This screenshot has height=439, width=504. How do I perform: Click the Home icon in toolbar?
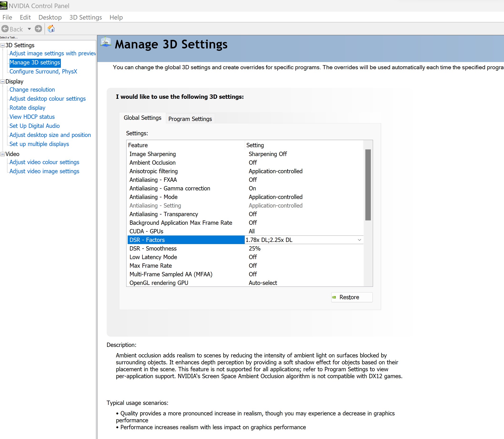pyautogui.click(x=51, y=29)
